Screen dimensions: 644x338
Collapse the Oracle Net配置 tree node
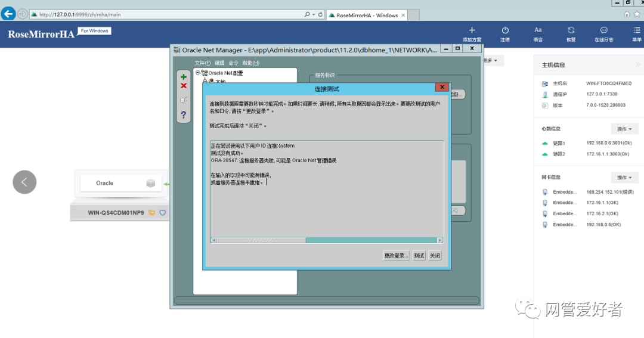197,73
